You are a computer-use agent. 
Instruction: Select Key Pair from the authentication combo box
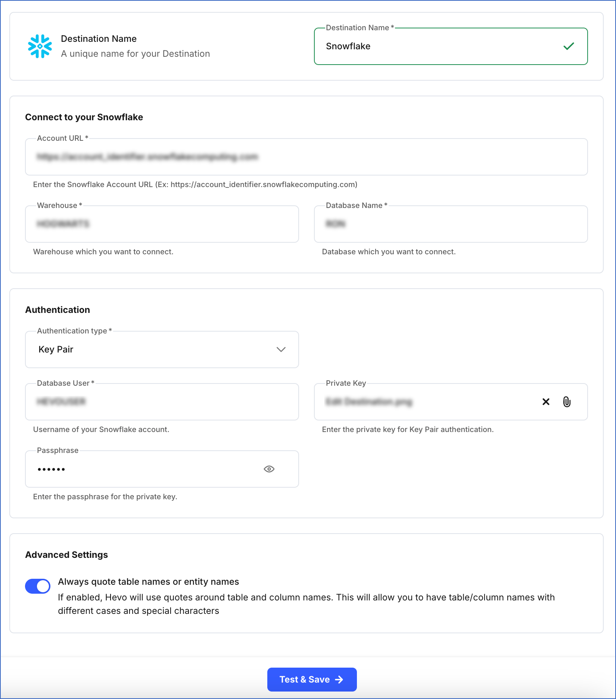[162, 349]
